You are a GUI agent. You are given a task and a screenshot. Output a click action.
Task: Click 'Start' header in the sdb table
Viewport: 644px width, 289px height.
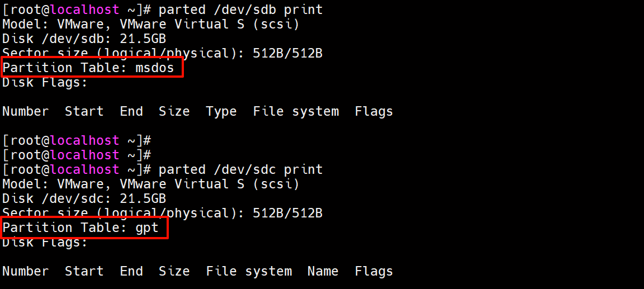click(84, 112)
